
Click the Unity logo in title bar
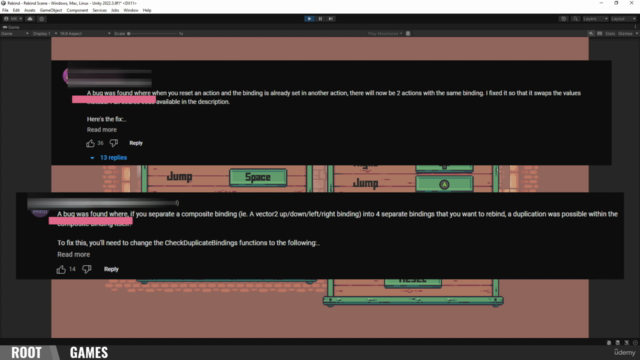pos(3,3)
